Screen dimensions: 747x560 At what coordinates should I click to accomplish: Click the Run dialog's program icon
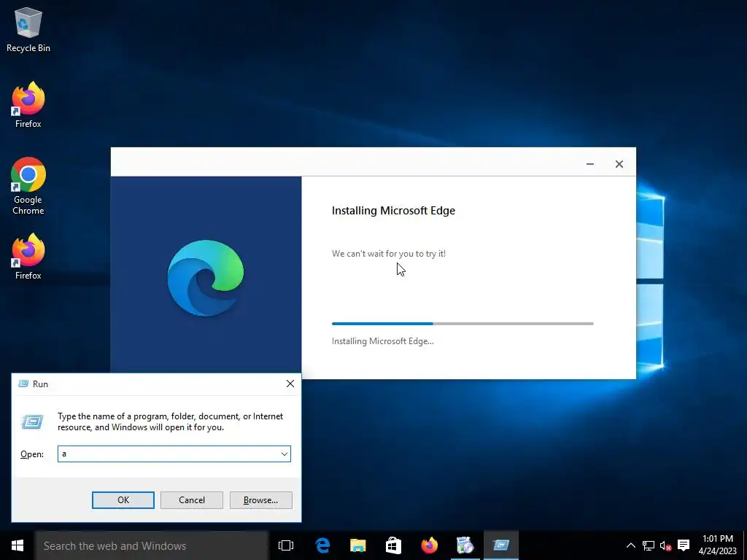(x=32, y=421)
